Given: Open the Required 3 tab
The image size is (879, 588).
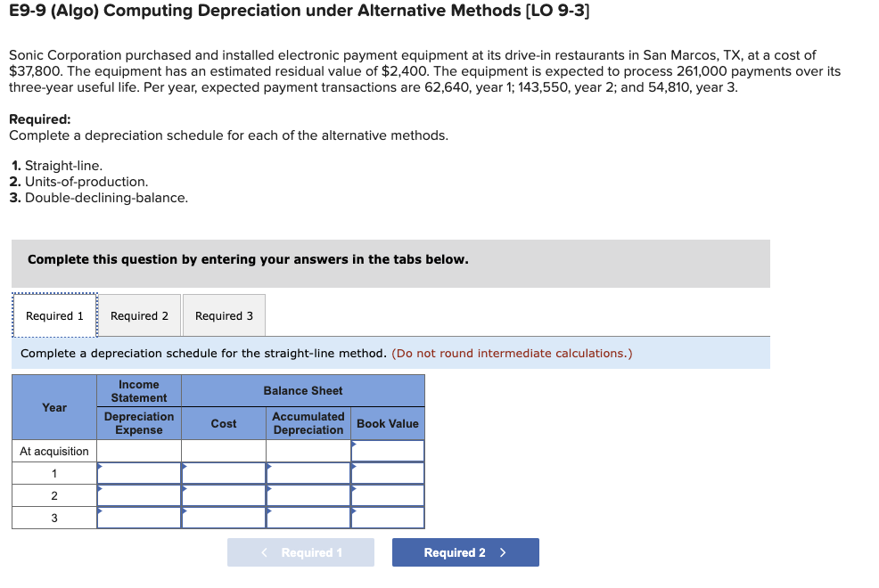Looking at the screenshot, I should [223, 314].
